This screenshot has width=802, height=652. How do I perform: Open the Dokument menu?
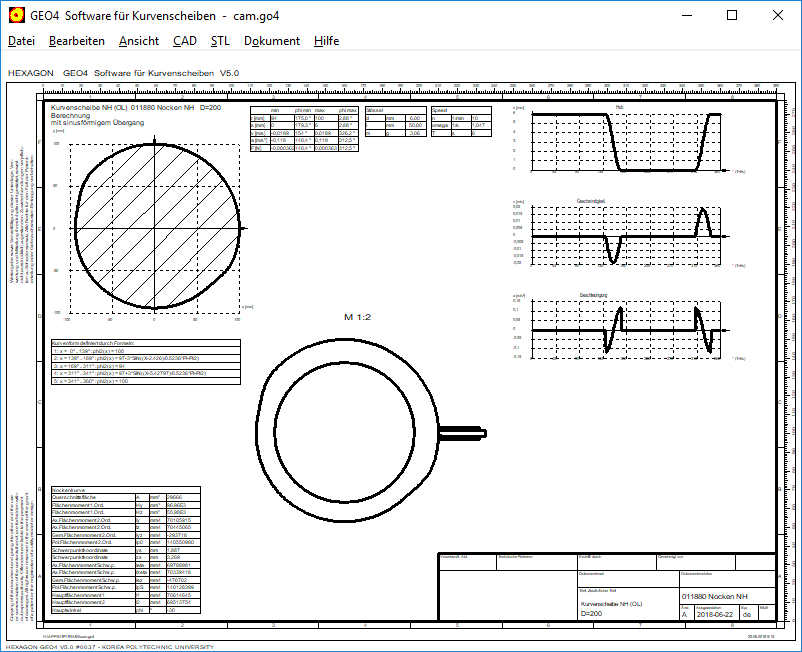coord(272,41)
